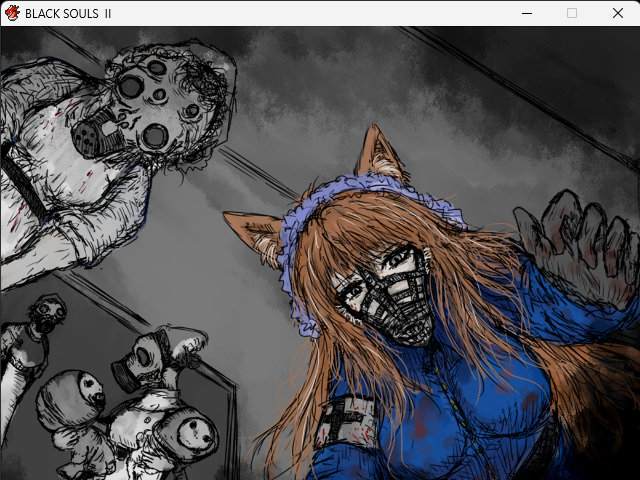Click the BLACK SOULS II app icon
This screenshot has height=480, width=640.
point(13,13)
